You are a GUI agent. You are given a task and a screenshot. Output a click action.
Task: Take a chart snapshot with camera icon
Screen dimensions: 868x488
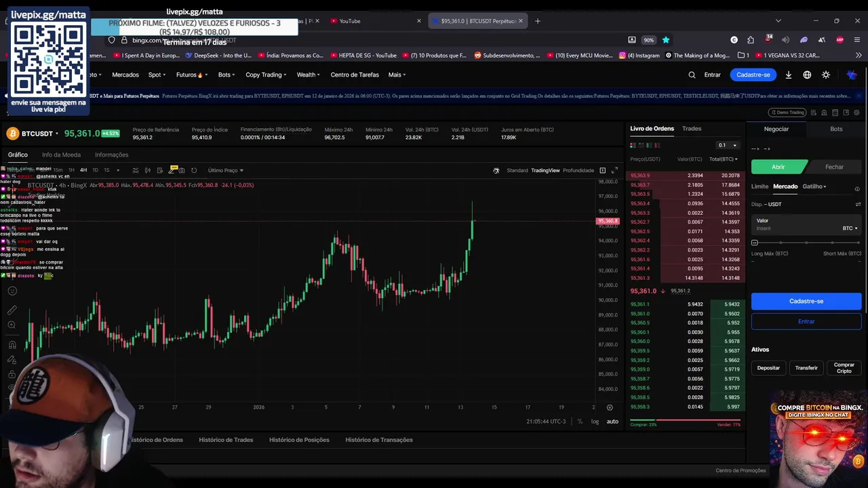point(182,170)
